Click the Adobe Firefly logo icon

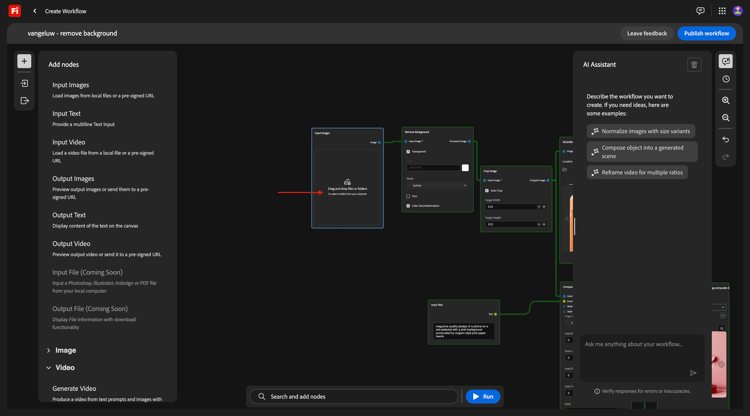click(14, 11)
